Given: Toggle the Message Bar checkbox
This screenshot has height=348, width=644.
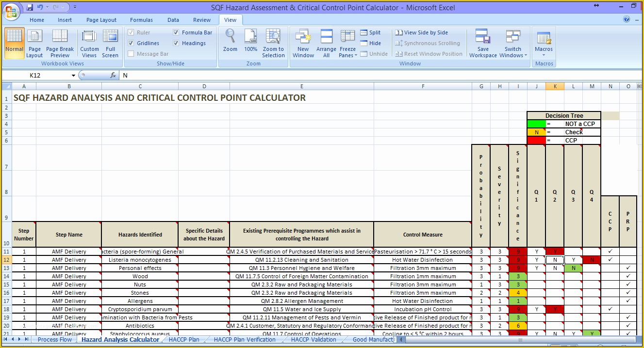Looking at the screenshot, I should point(131,54).
